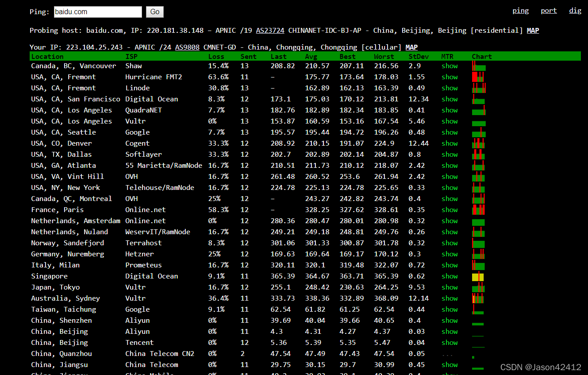
Task: Show MTR for Atlanta 55 Marietta/RamNode
Action: pyautogui.click(x=450, y=166)
